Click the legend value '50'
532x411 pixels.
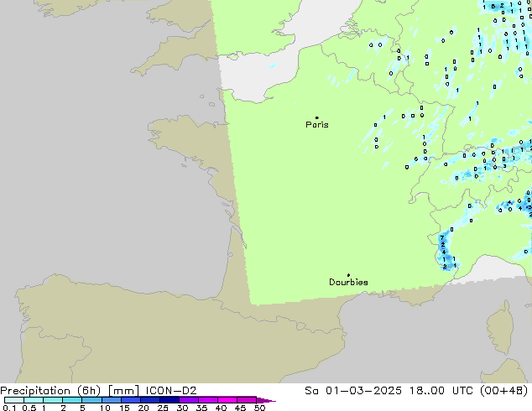click(x=259, y=408)
